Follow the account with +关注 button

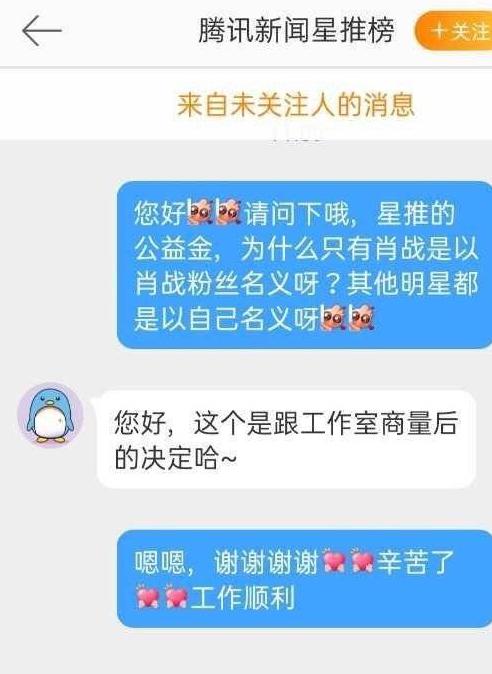[x=455, y=31]
